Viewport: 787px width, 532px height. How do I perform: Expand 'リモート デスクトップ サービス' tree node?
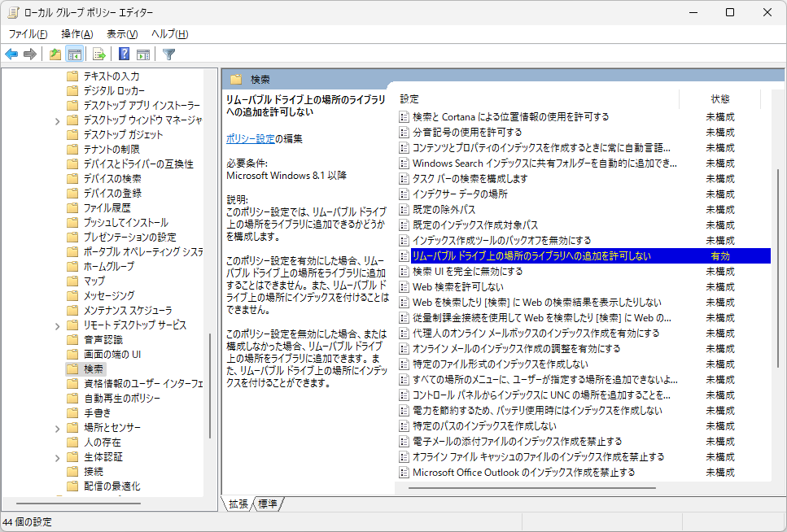(57, 325)
